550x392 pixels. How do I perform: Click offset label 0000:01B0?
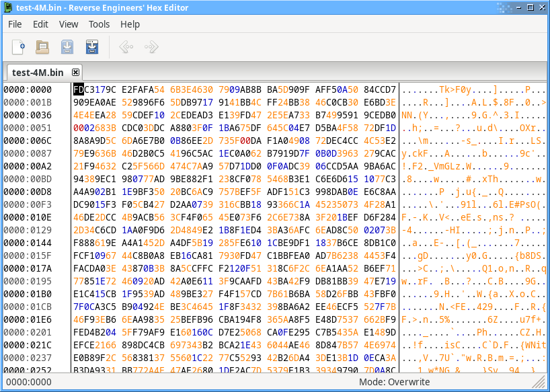(x=28, y=295)
